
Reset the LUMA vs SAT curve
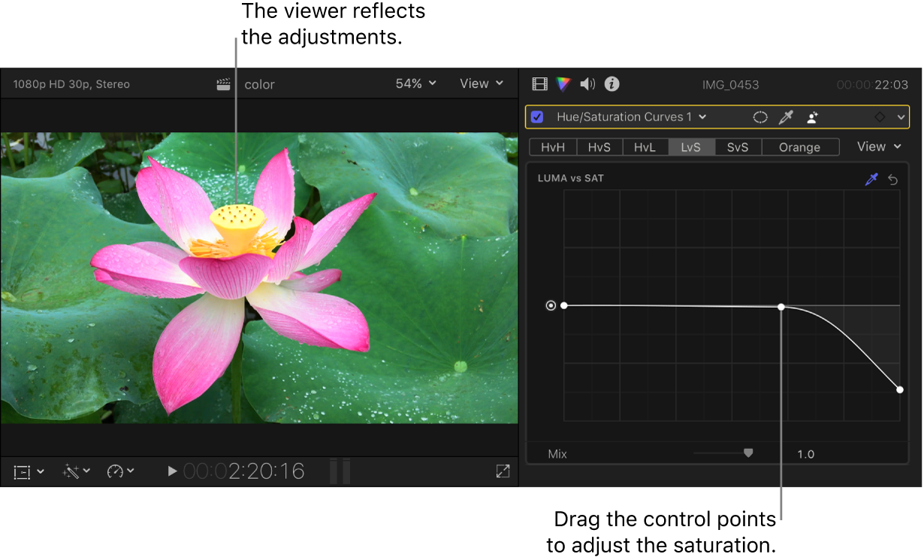893,179
